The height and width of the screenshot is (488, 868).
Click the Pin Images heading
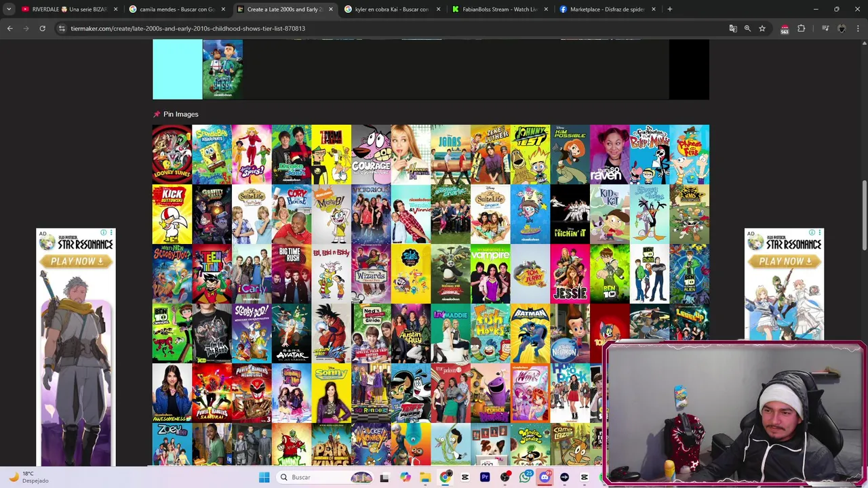coord(180,114)
